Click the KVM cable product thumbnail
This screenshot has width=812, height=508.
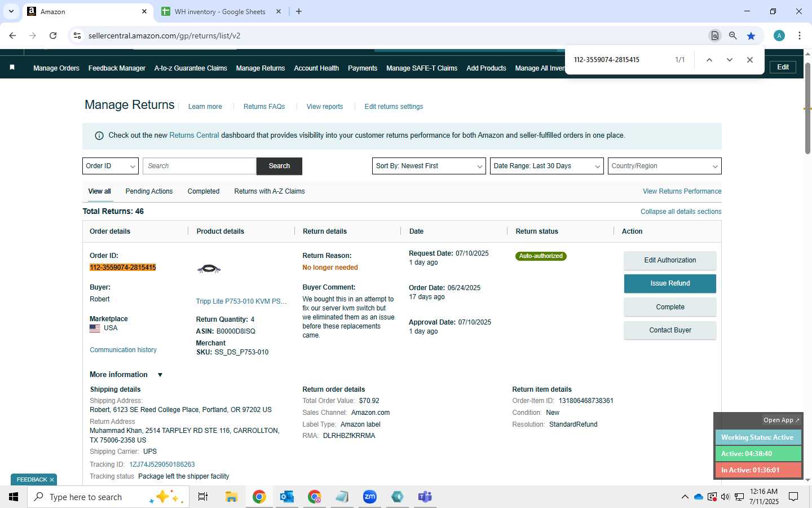pyautogui.click(x=209, y=269)
